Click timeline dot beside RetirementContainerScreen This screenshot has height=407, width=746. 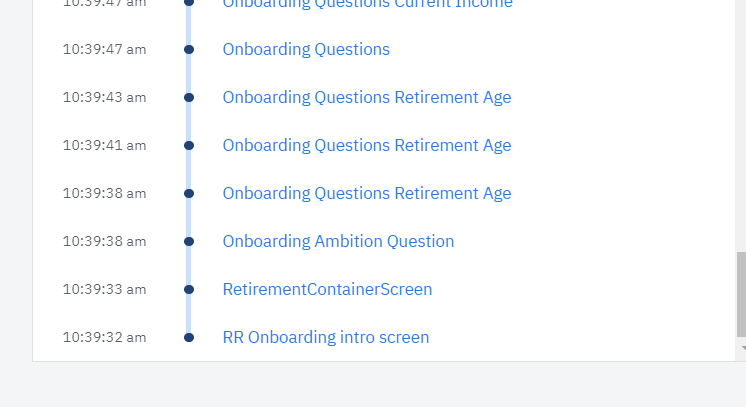point(189,289)
